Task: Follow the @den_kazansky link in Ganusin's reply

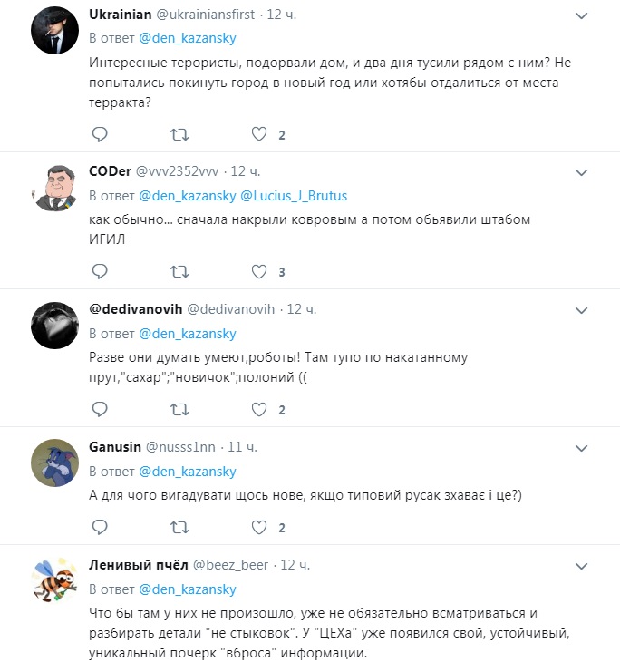Action: tap(188, 472)
